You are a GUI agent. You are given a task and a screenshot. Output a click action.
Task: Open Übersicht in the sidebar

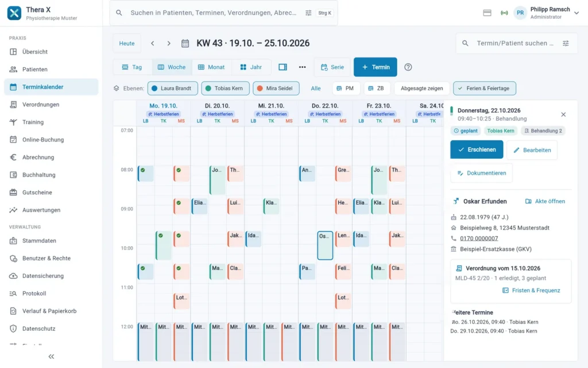pyautogui.click(x=51, y=52)
